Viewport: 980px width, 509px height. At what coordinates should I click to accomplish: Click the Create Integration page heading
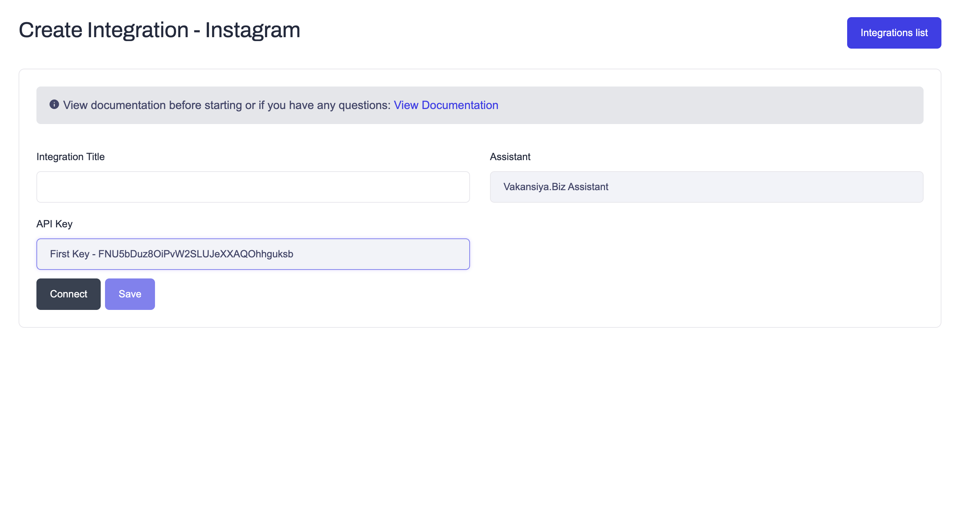coord(159,30)
